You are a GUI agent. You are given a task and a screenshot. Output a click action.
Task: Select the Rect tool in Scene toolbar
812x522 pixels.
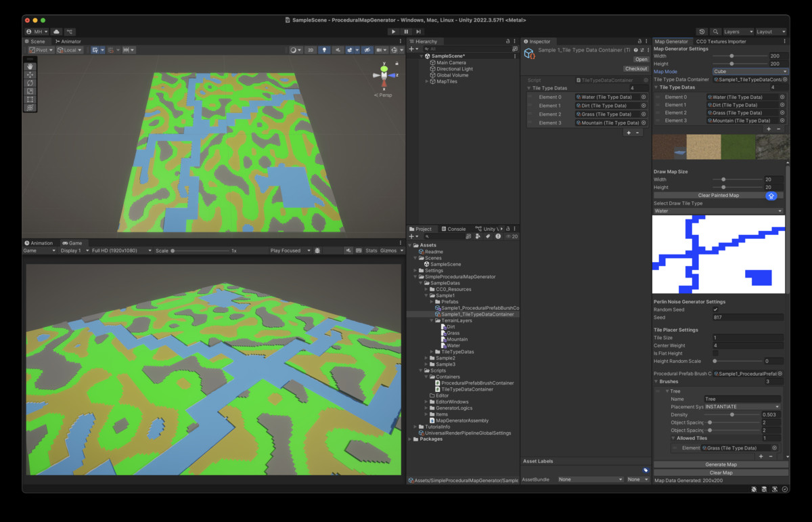30,99
